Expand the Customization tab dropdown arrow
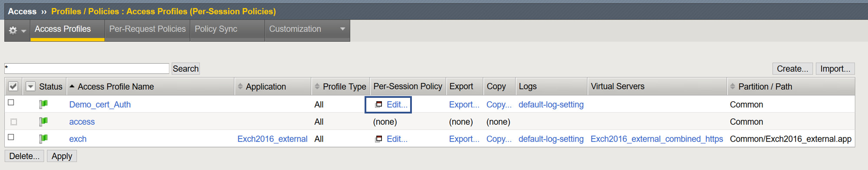This screenshot has height=170, width=868. point(342,29)
